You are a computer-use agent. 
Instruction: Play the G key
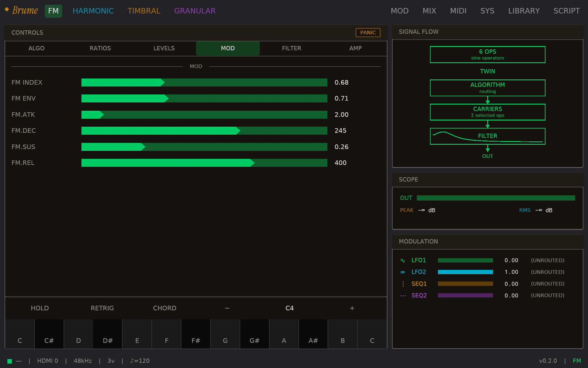pyautogui.click(x=225, y=334)
